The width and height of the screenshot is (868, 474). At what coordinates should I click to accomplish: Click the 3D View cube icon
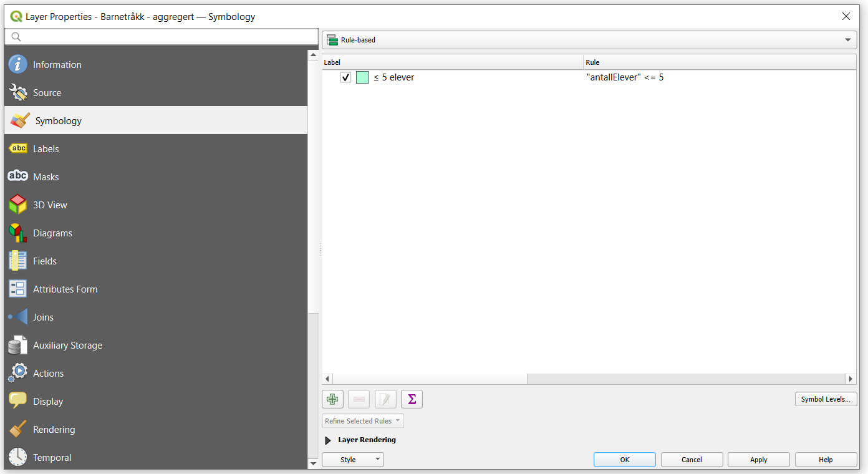tap(17, 205)
